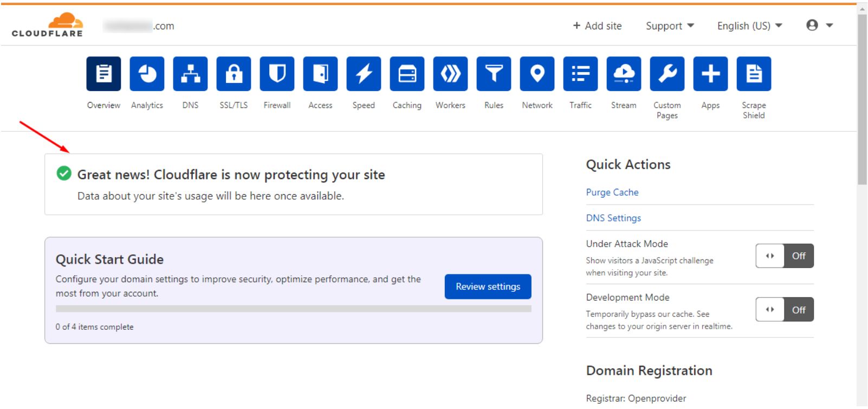Switch to the Overview section

click(x=103, y=74)
